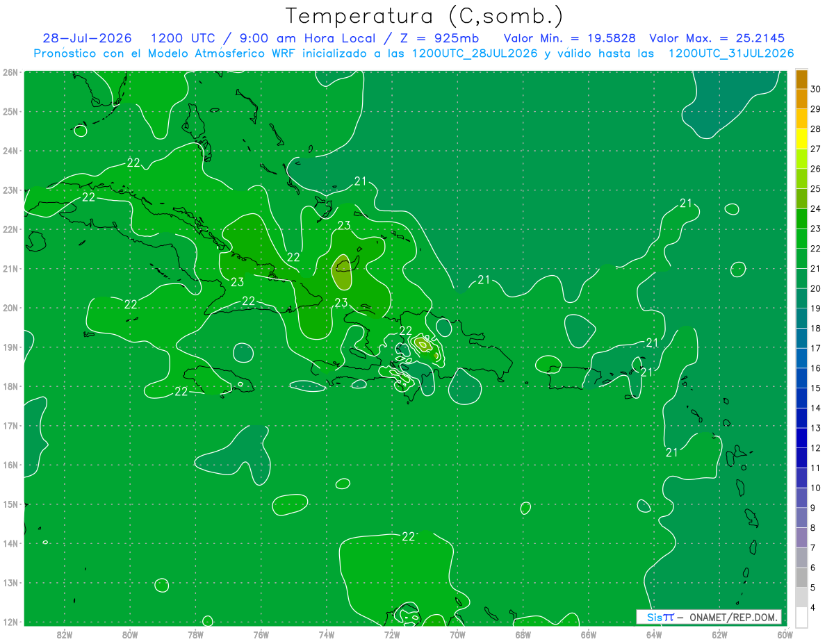Click the colorbar label 12
Screen dimensions: 834x644
point(816,448)
